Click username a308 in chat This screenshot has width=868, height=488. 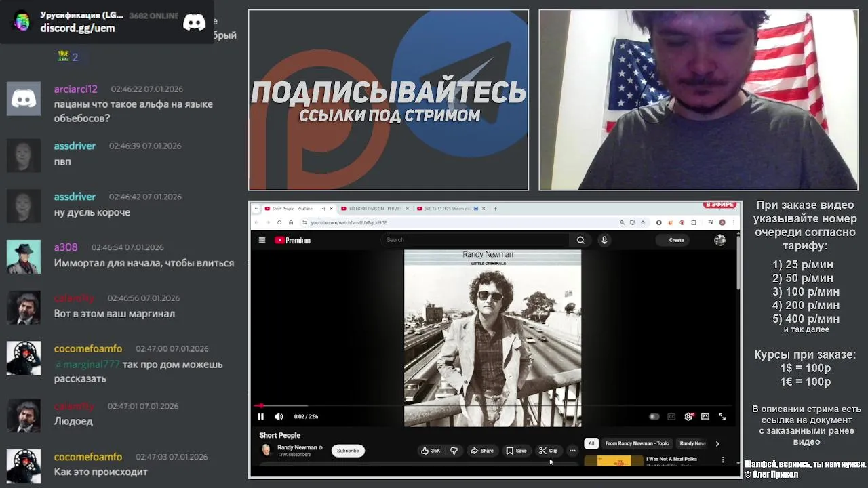click(x=66, y=247)
